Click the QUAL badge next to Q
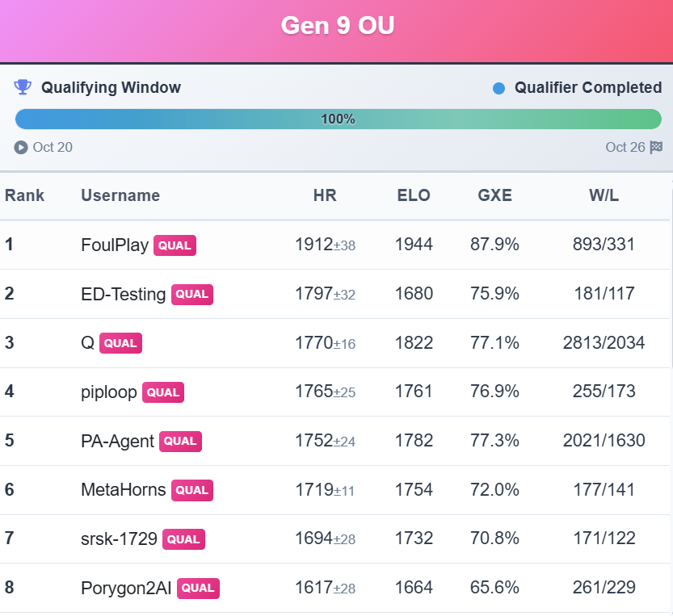The width and height of the screenshot is (673, 616). 120,343
